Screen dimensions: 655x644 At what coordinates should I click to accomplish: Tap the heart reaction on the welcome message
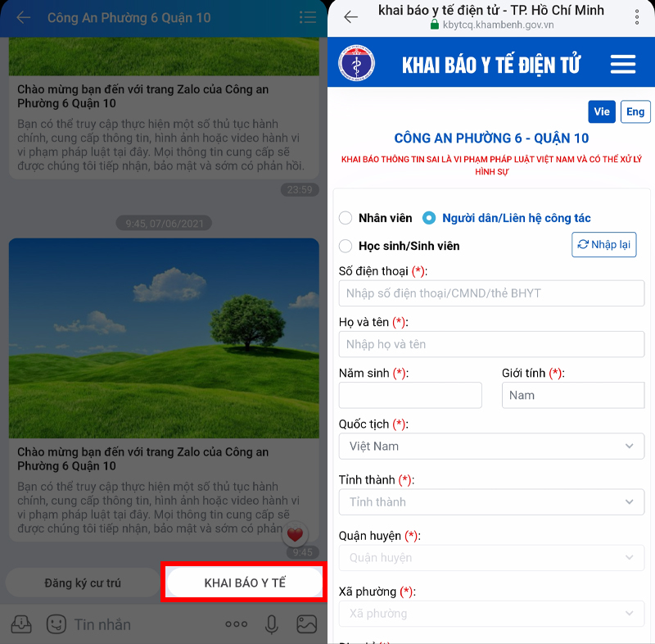pyautogui.click(x=295, y=534)
